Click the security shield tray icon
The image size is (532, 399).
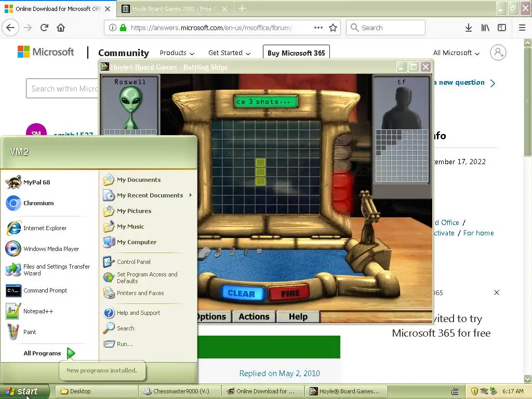pyautogui.click(x=474, y=391)
